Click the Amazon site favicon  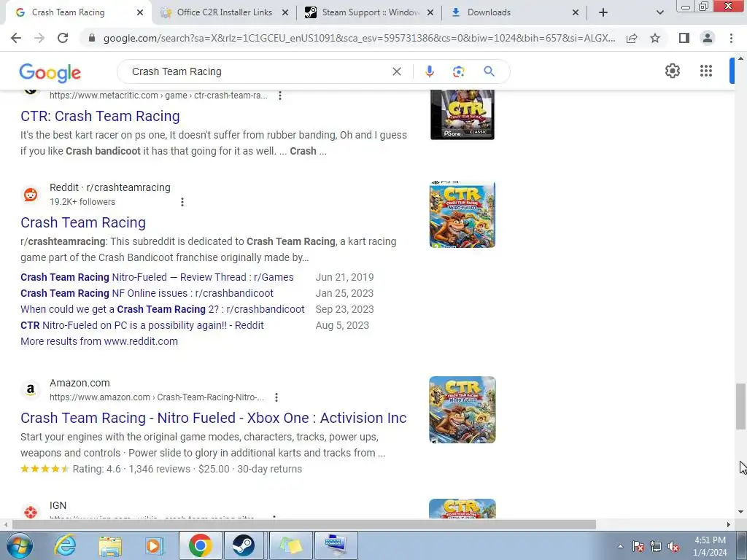[x=31, y=389]
